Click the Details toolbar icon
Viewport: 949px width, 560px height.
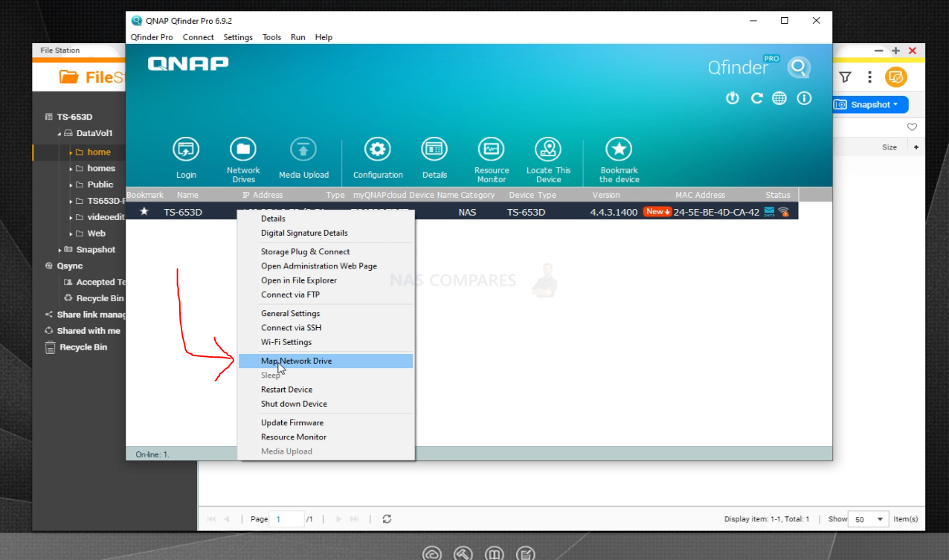pyautogui.click(x=434, y=149)
